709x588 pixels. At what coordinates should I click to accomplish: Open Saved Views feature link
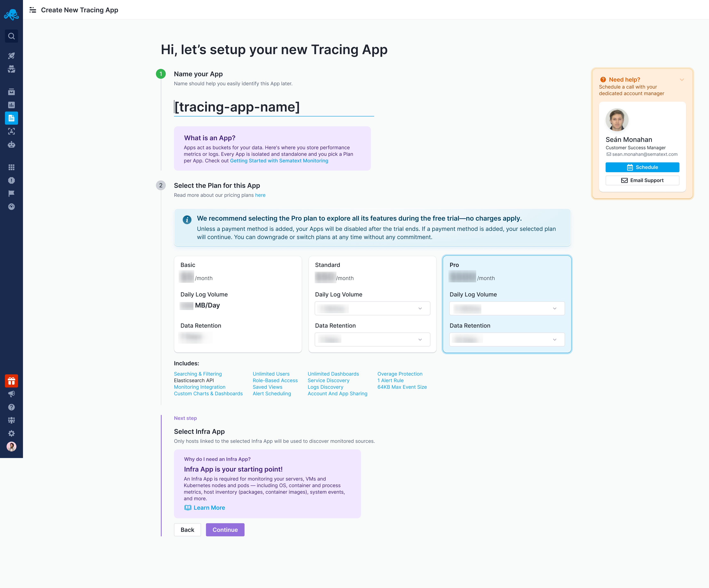click(267, 387)
